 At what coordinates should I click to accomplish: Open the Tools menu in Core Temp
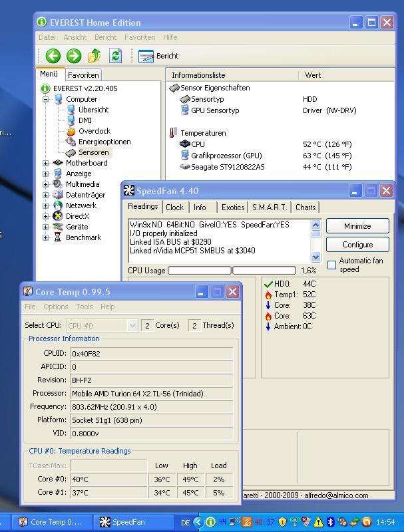[x=85, y=307]
